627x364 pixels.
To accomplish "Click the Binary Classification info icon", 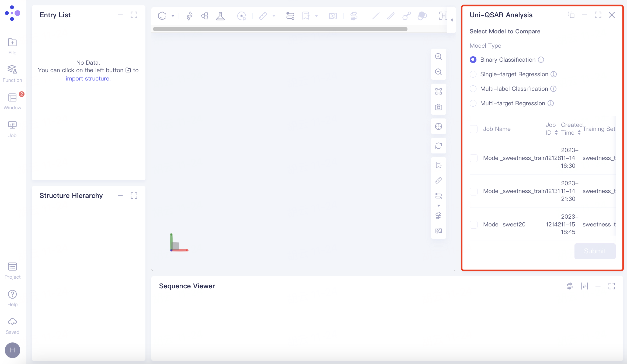I will (x=541, y=60).
